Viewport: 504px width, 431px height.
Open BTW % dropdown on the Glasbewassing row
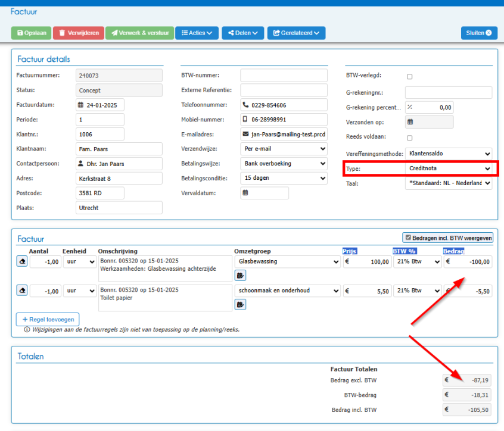(418, 261)
